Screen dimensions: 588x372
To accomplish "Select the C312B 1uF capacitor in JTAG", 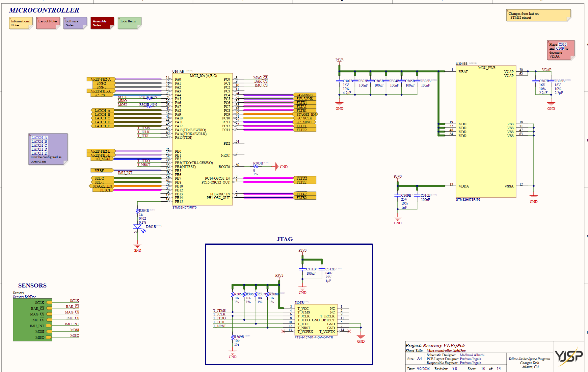I will [322, 269].
